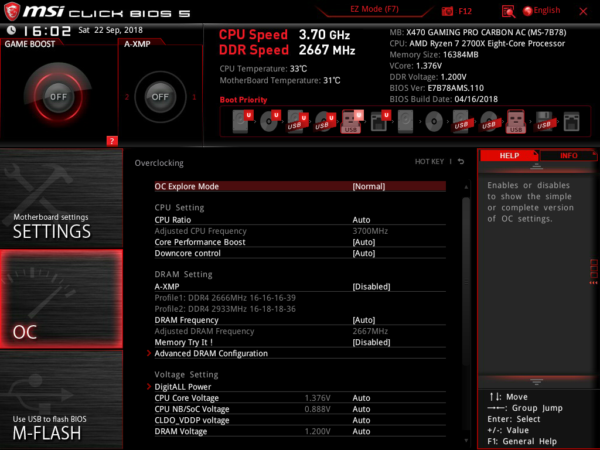The height and width of the screenshot is (450, 600).
Task: Choose A-XMP profile number 1
Action: 194,97
